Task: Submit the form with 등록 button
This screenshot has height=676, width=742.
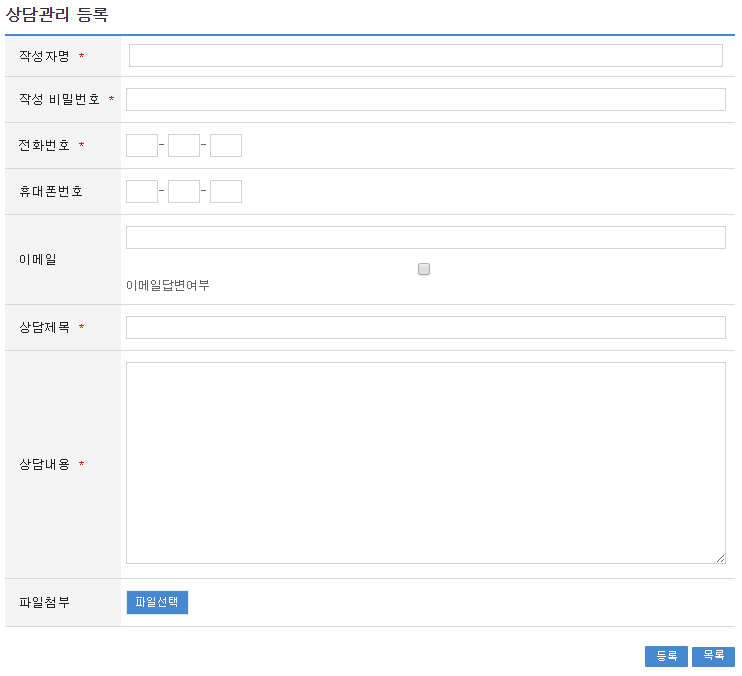Action: pos(666,656)
